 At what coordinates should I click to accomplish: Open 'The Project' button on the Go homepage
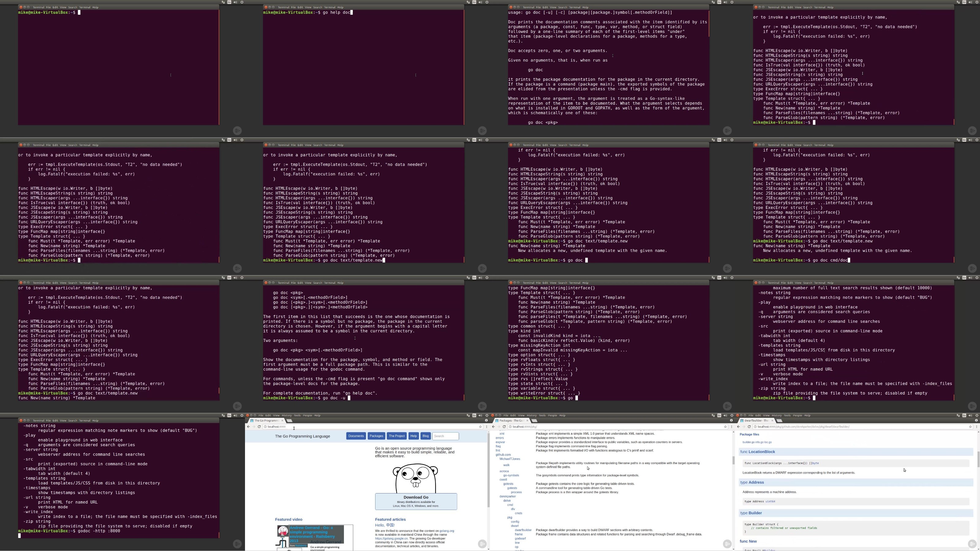click(x=397, y=436)
